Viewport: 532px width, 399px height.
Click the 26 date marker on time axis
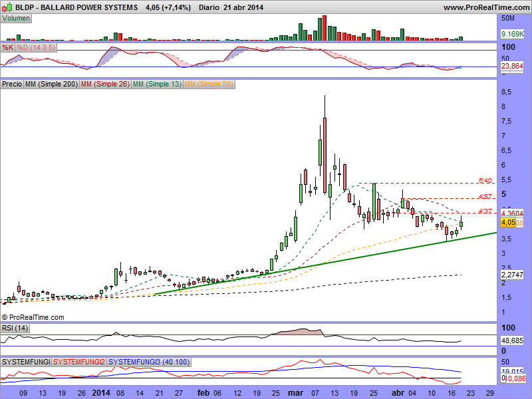[x=81, y=393]
